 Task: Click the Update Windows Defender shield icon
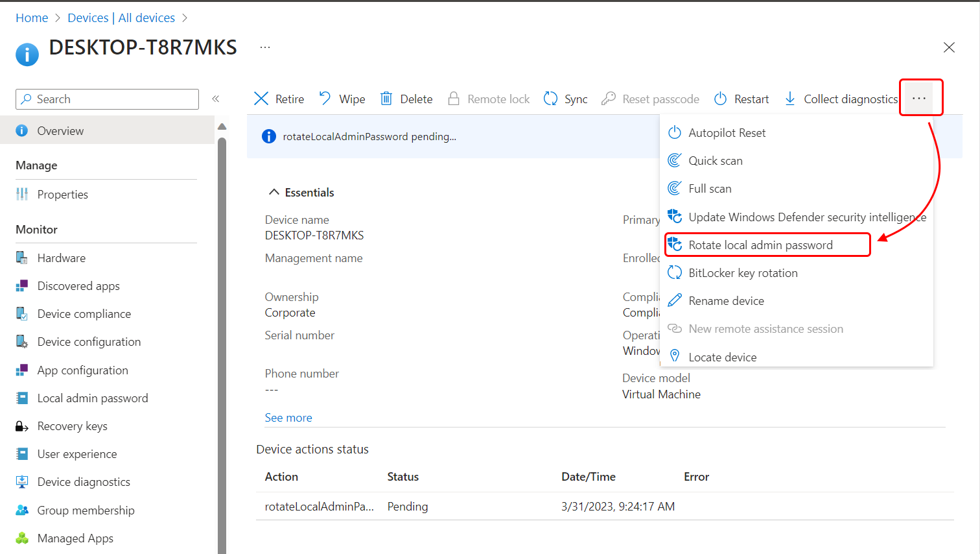(x=675, y=216)
